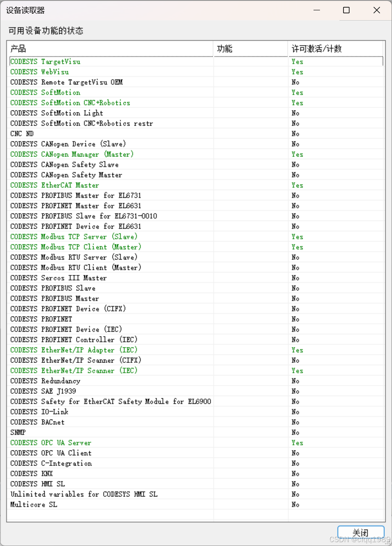Viewport: 392px width, 546px height.
Task: Select CODESYS Sercos III Master row
Action: pos(196,278)
